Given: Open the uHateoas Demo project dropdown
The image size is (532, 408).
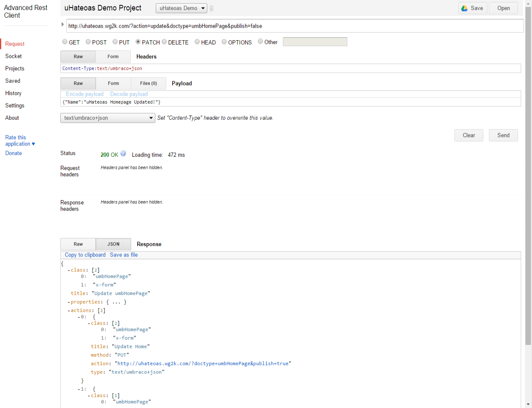Looking at the screenshot, I should click(x=181, y=8).
